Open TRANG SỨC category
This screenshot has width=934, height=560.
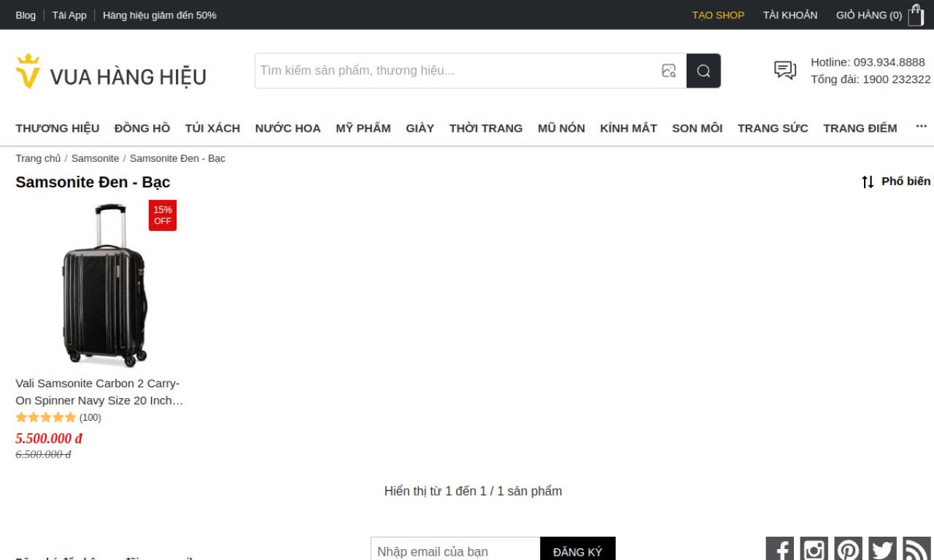[773, 128]
